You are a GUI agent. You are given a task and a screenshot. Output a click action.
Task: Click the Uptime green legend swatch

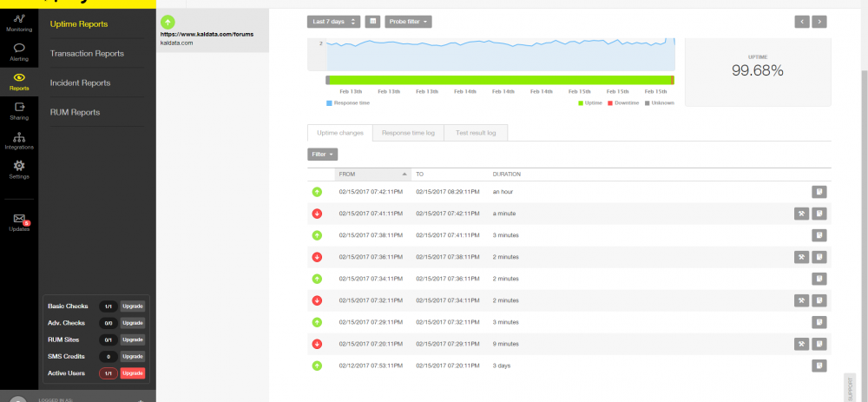[580, 103]
